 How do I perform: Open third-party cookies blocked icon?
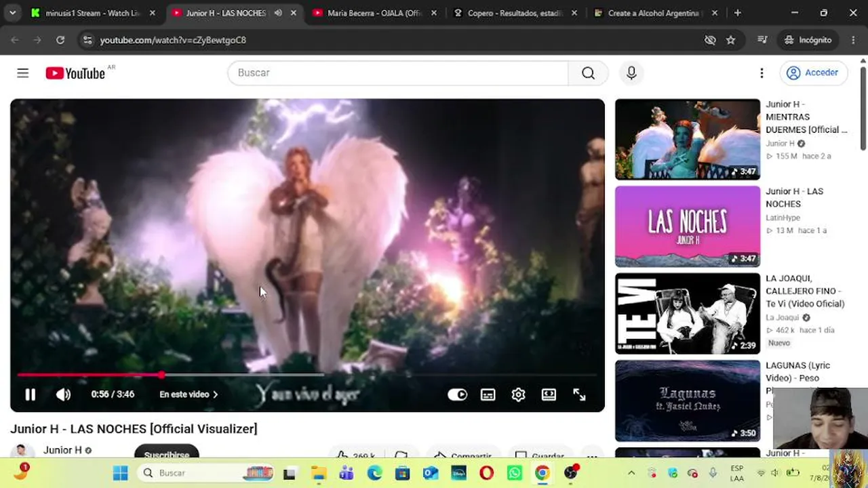pyautogui.click(x=710, y=40)
